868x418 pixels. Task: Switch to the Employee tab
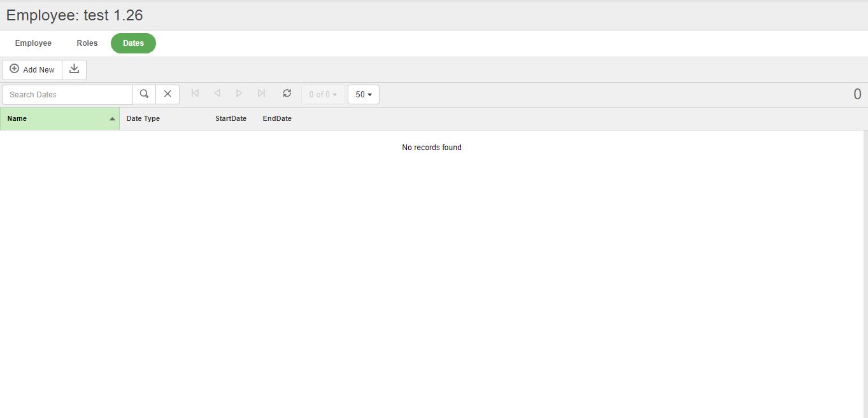(x=33, y=43)
